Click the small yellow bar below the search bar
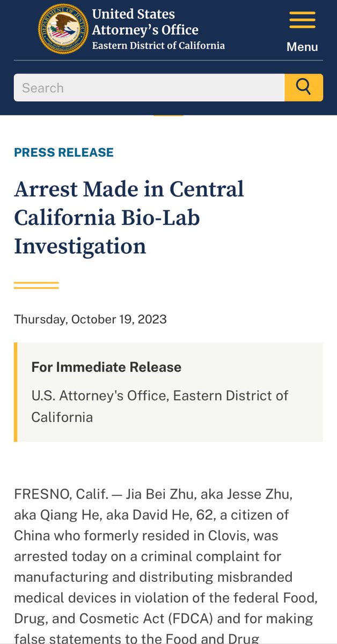Image resolution: width=337 pixels, height=644 pixels. [x=169, y=114]
